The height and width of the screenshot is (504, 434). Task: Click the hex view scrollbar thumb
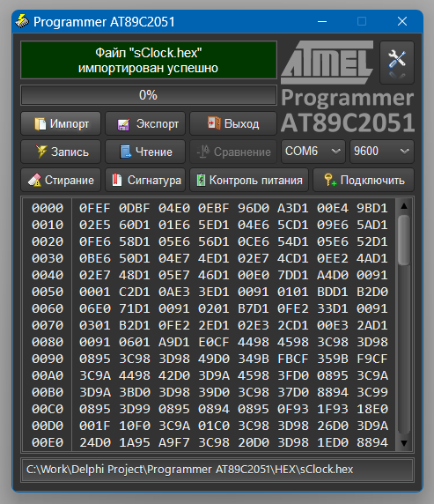(404, 241)
